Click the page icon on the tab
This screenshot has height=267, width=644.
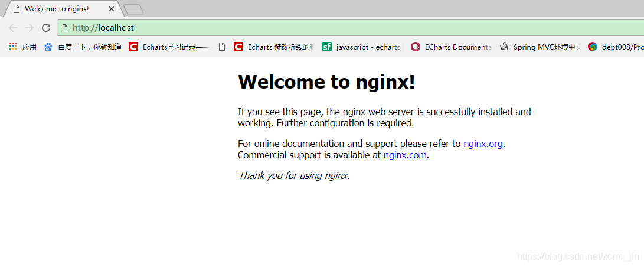pos(17,9)
